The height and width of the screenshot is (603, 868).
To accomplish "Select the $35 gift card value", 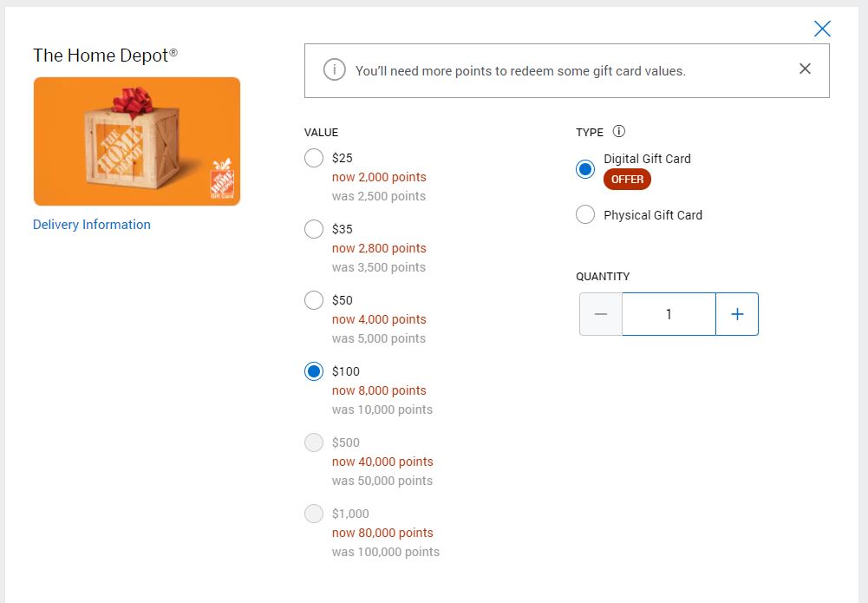I will pyautogui.click(x=313, y=229).
